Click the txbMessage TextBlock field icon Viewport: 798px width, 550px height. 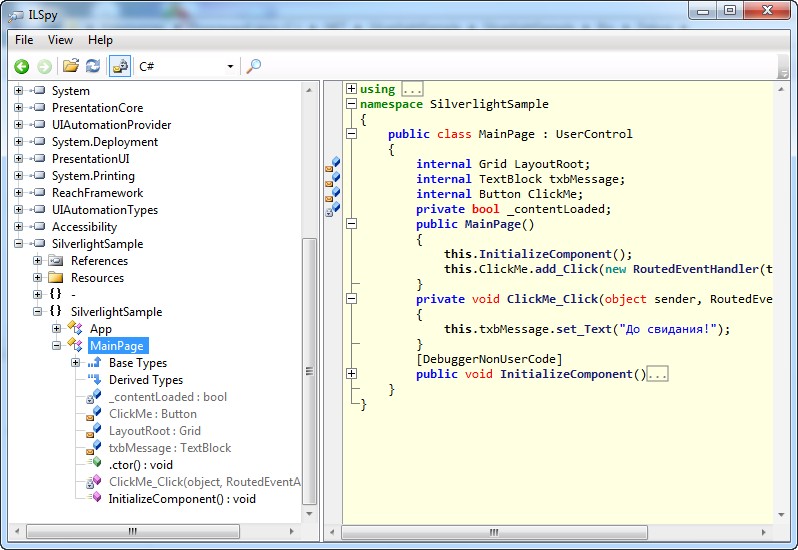point(94,447)
